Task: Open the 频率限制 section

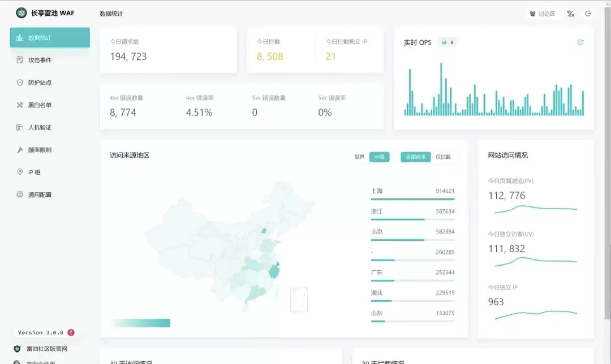Action: [x=40, y=150]
